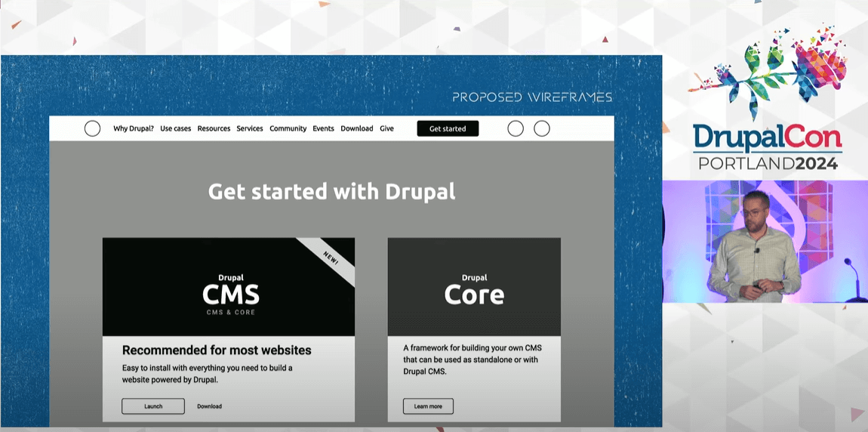Open the Services menu item
The height and width of the screenshot is (432, 868).
tap(250, 128)
